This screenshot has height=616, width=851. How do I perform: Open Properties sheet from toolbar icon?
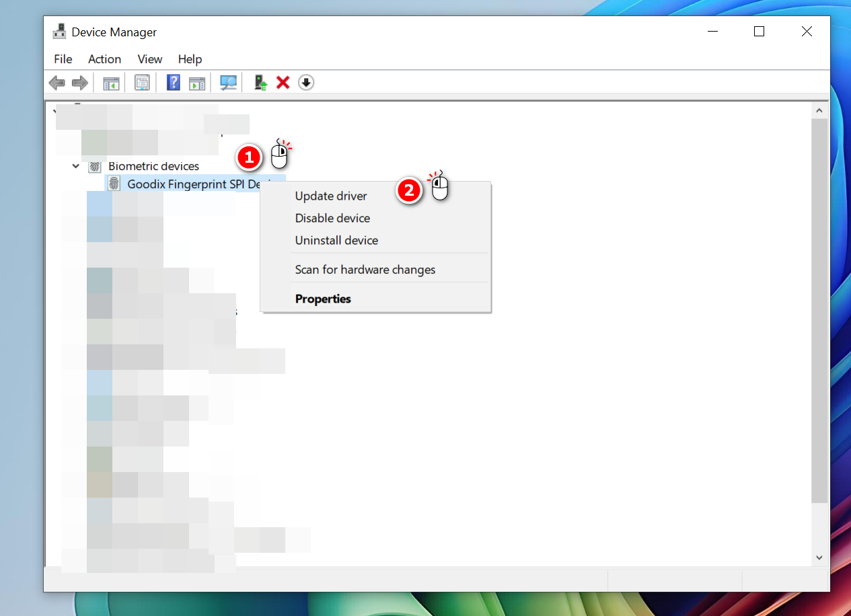coord(142,83)
